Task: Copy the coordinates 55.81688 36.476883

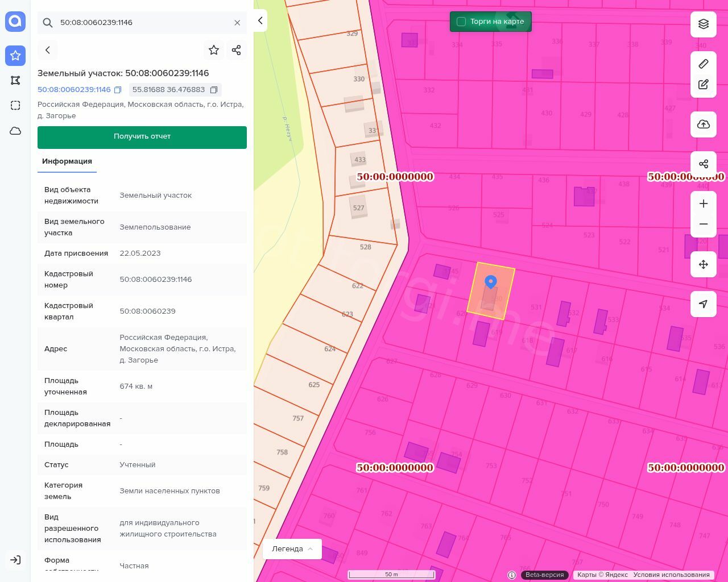Action: (x=214, y=90)
